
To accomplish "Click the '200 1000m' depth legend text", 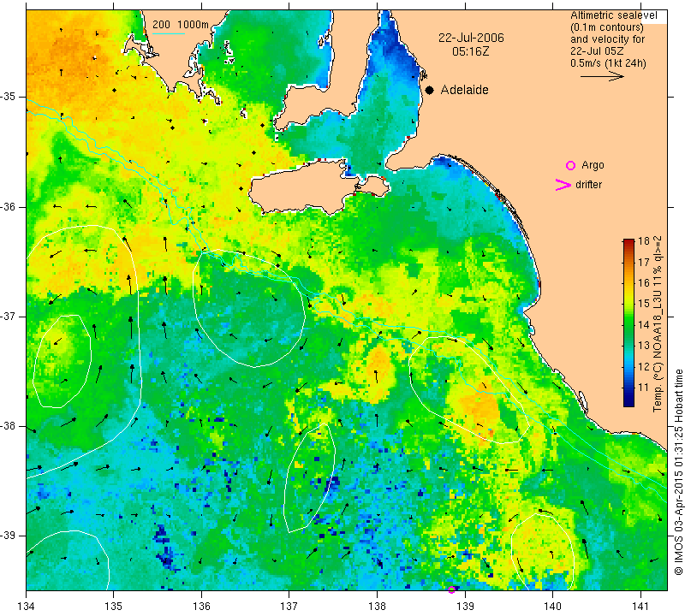I will click(x=181, y=25).
